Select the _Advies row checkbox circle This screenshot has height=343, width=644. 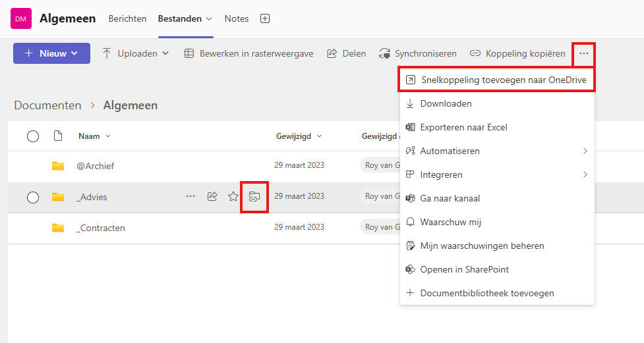[33, 197]
